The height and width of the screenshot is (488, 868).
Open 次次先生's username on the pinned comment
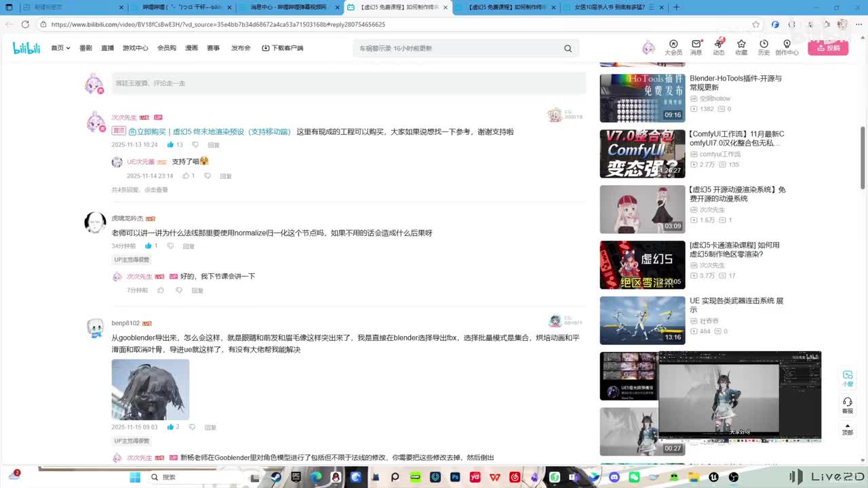[x=124, y=117]
